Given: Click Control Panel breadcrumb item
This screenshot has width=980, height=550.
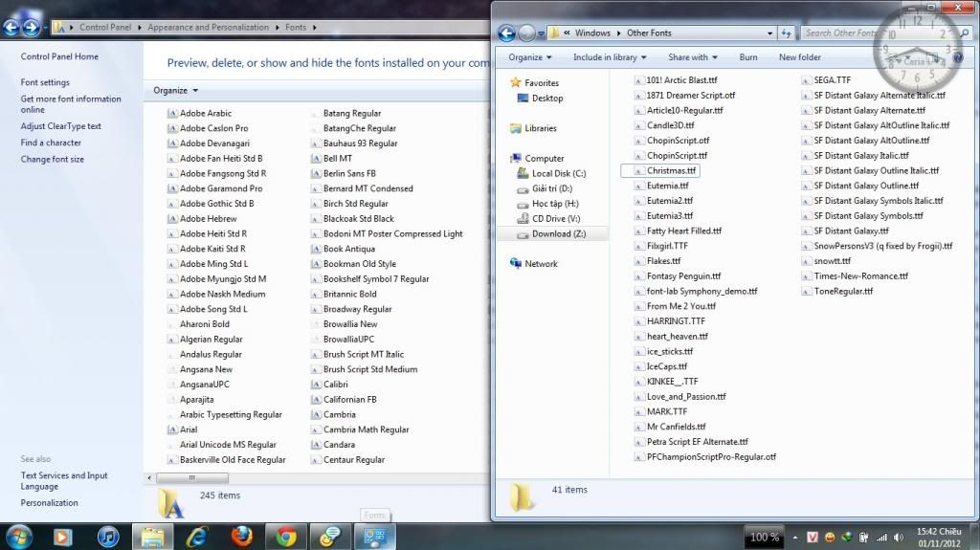Looking at the screenshot, I should 105,28.
